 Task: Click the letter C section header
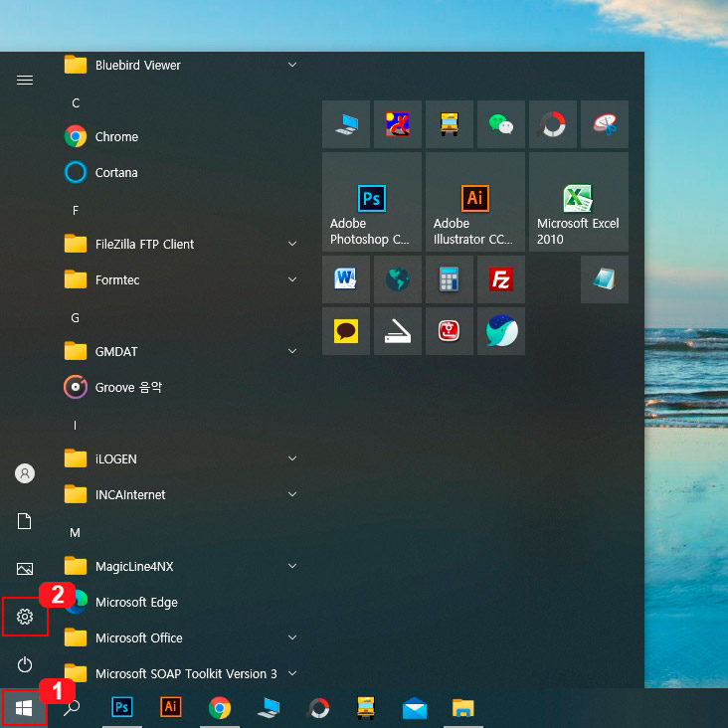coord(76,103)
